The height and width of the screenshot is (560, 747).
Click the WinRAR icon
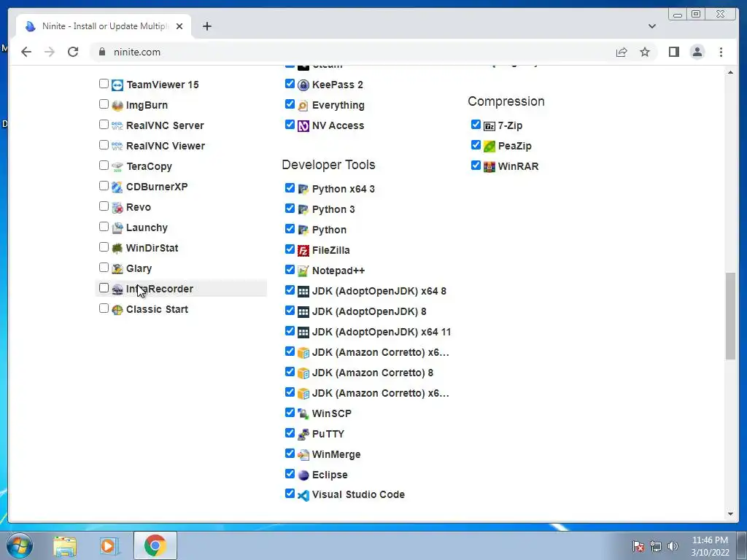[x=489, y=167]
